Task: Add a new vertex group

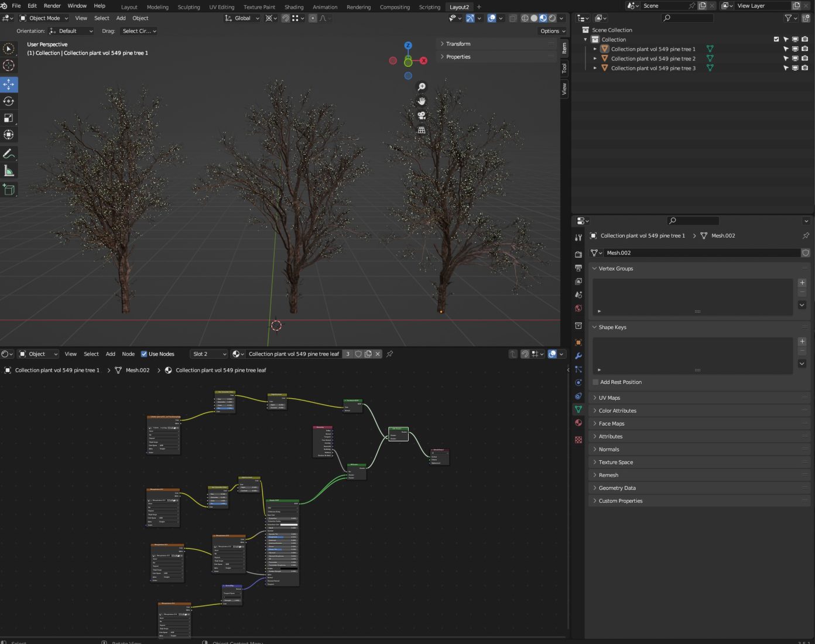Action: [x=802, y=283]
